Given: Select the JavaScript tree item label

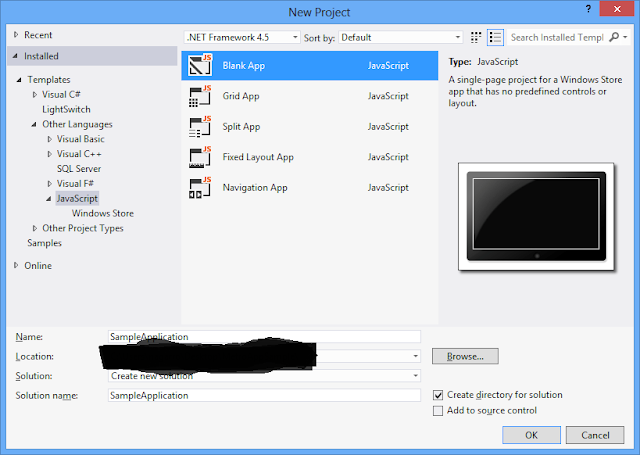Looking at the screenshot, I should [77, 198].
